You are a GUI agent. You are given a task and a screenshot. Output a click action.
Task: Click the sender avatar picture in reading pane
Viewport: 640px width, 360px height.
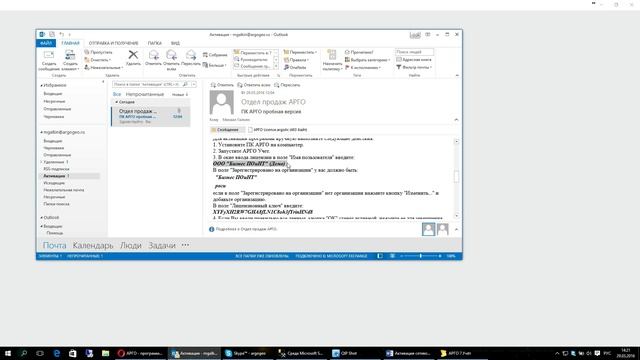pyautogui.click(x=222, y=102)
